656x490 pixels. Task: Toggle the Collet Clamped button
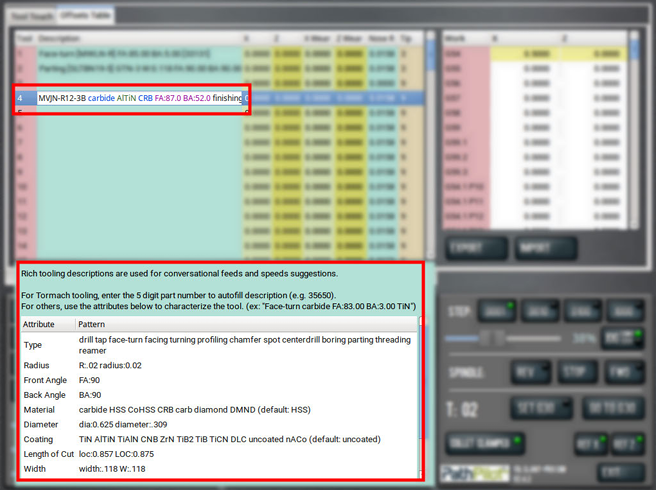pos(486,443)
